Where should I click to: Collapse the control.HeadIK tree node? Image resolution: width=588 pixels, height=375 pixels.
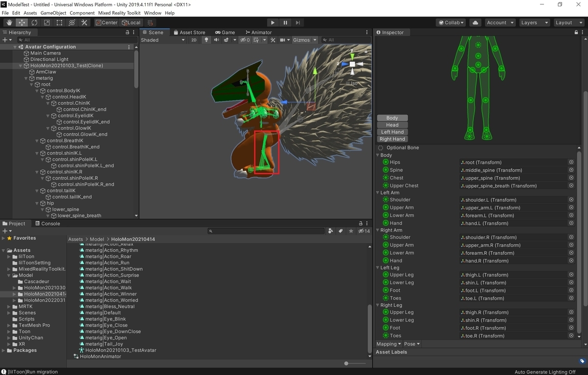(x=43, y=97)
